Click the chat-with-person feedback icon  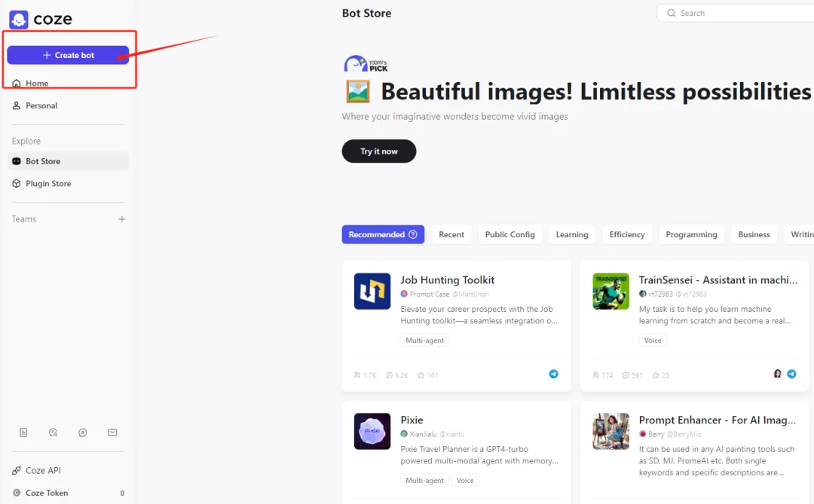(53, 432)
